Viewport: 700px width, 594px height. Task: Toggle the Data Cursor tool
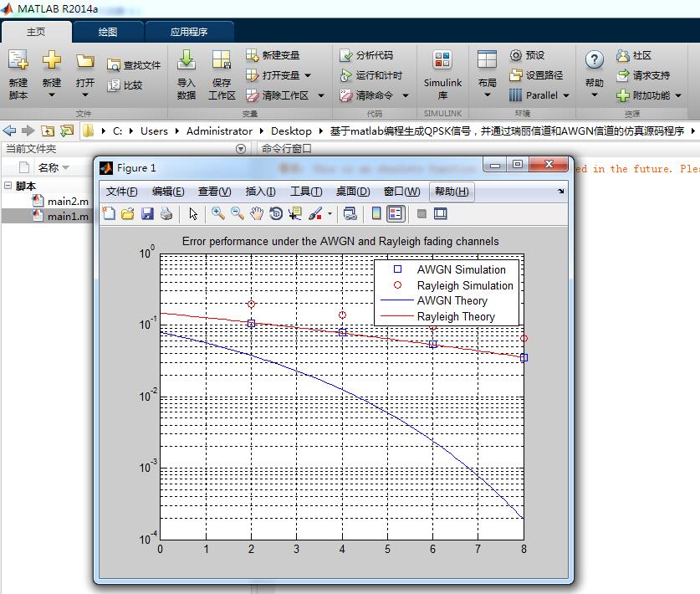[295, 213]
